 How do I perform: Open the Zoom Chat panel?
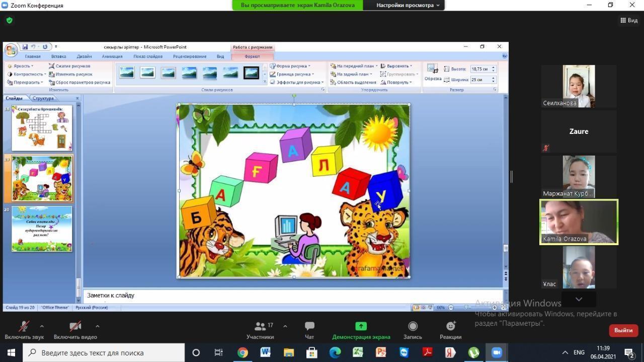pos(309,326)
